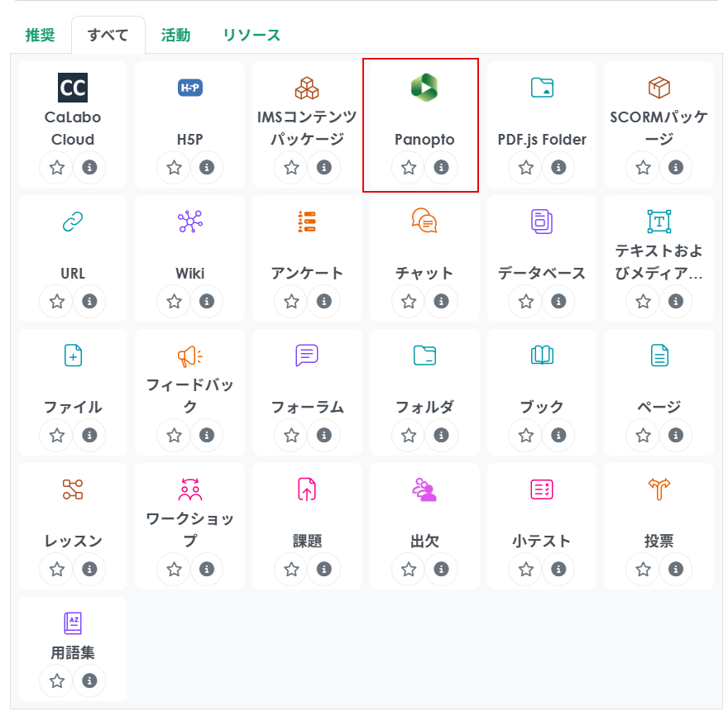Screen dimensions: 728x711
Task: Click the レッスン activity label
Action: (x=73, y=542)
